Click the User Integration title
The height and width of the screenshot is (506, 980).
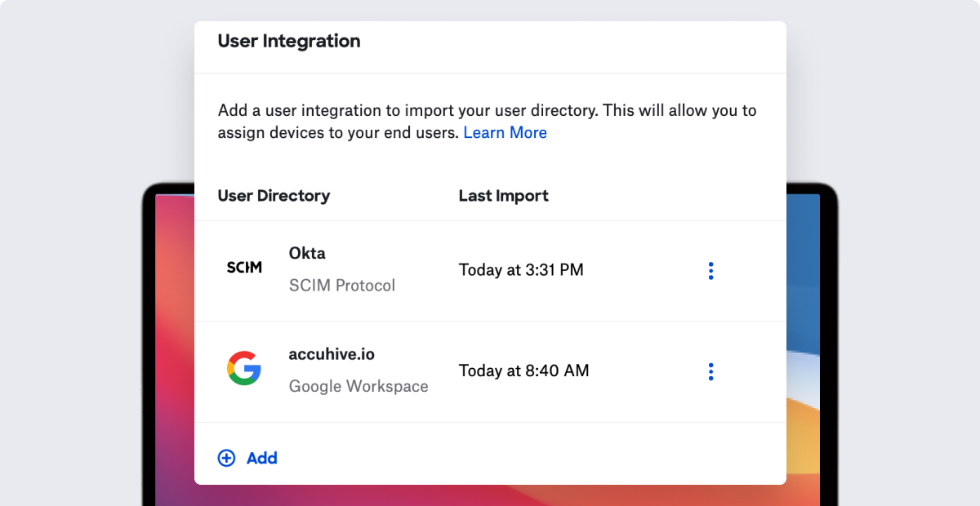tap(288, 41)
